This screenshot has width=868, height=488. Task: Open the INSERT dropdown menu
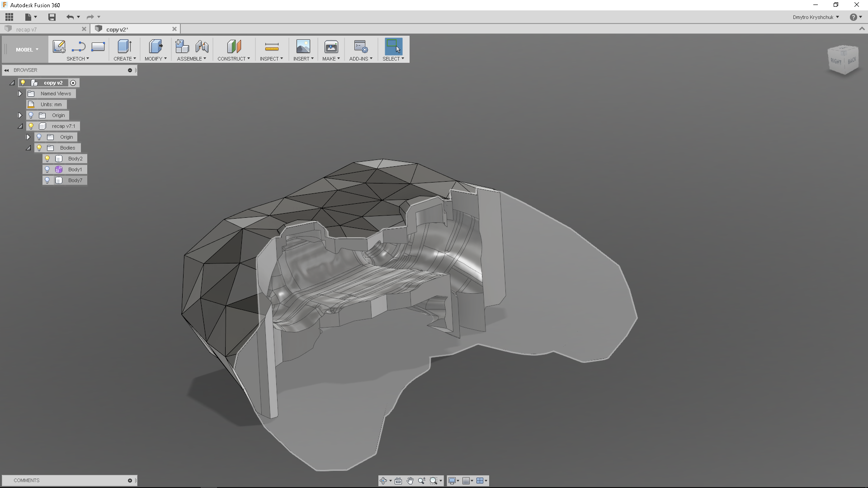click(x=303, y=59)
